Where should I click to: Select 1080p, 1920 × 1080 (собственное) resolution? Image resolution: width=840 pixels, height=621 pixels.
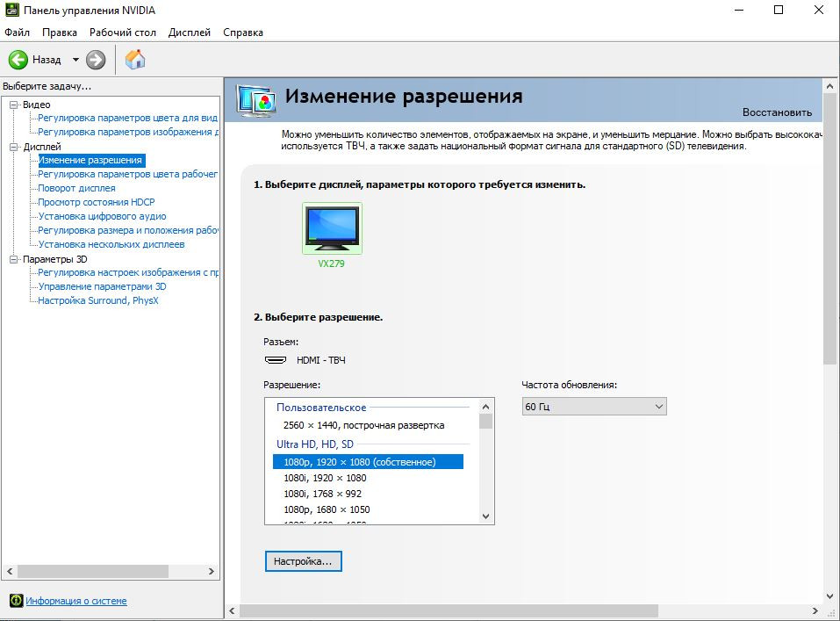click(x=368, y=462)
